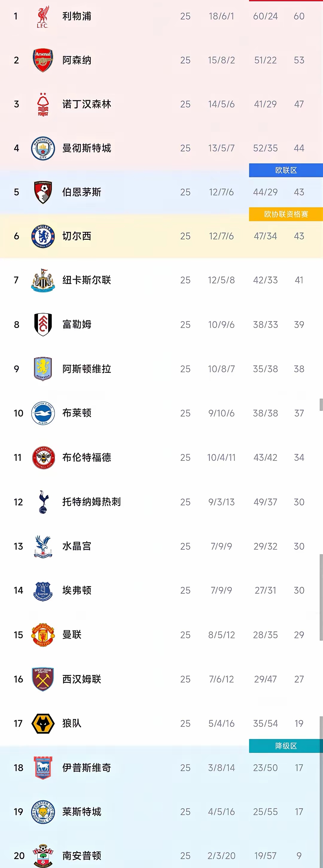Select the Nottingham Forest badge
323x868 pixels.
(x=43, y=104)
